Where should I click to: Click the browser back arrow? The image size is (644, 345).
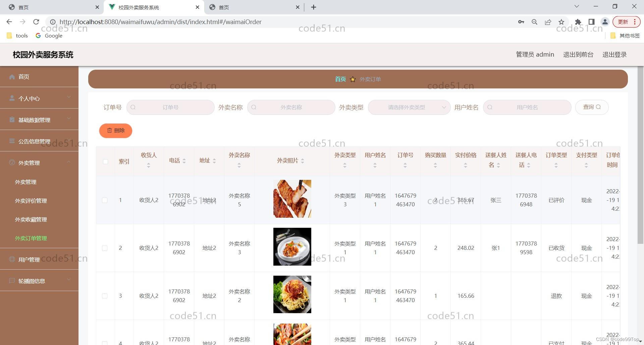pos(9,22)
